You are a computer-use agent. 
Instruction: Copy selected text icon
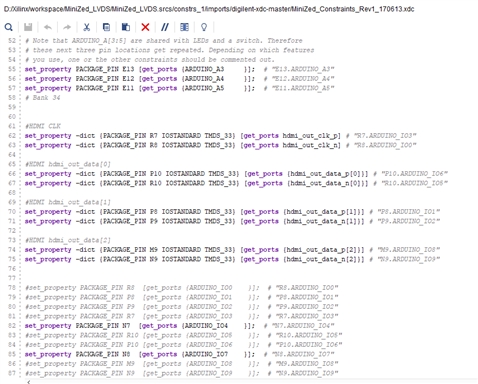(106, 27)
